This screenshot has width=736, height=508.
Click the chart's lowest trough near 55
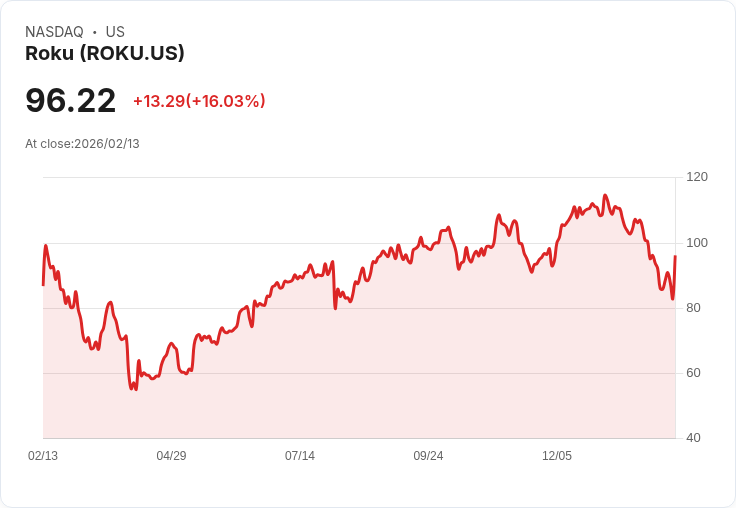pyautogui.click(x=131, y=388)
